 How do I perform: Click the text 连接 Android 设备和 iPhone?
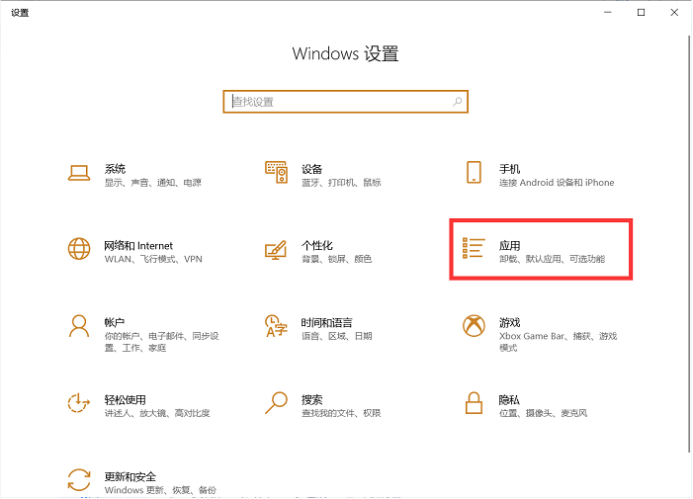556,183
